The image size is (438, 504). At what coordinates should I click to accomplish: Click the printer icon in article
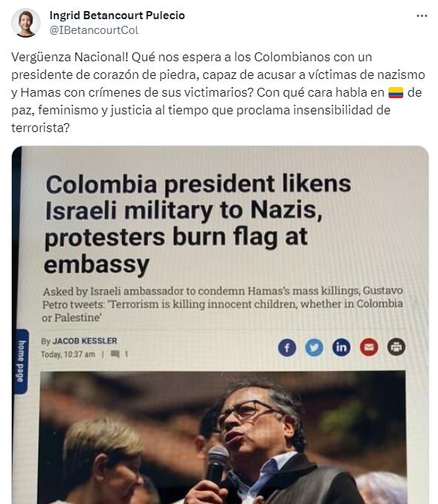396,347
